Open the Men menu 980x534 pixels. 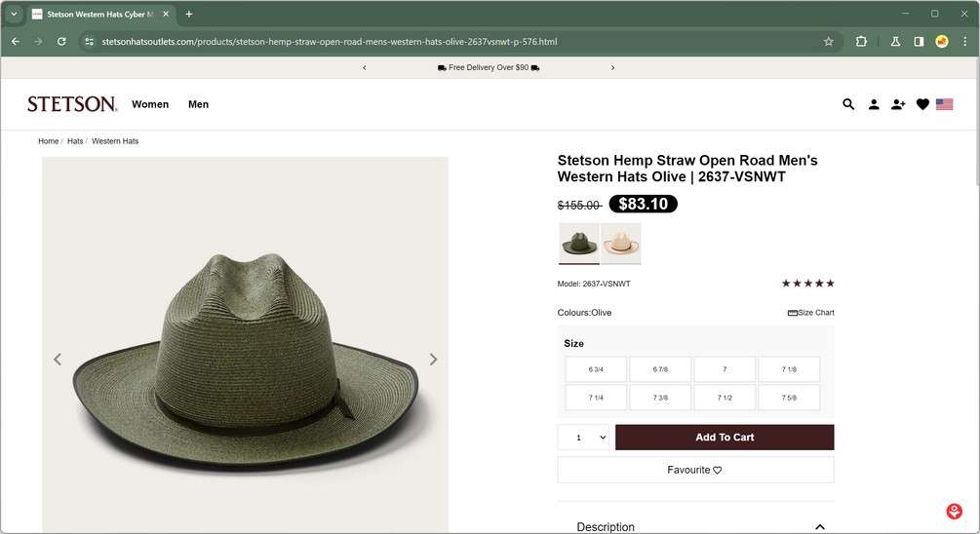198,104
